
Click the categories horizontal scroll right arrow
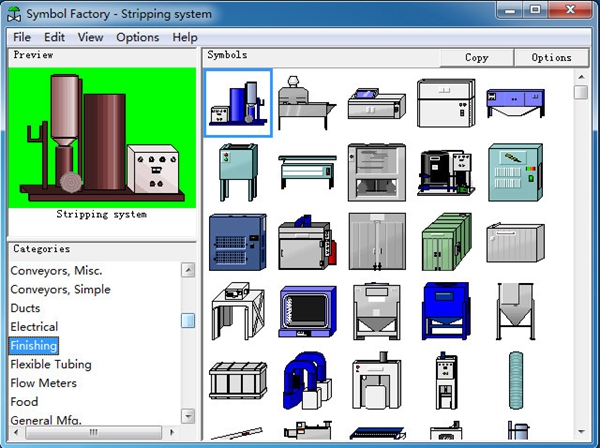coord(172,432)
